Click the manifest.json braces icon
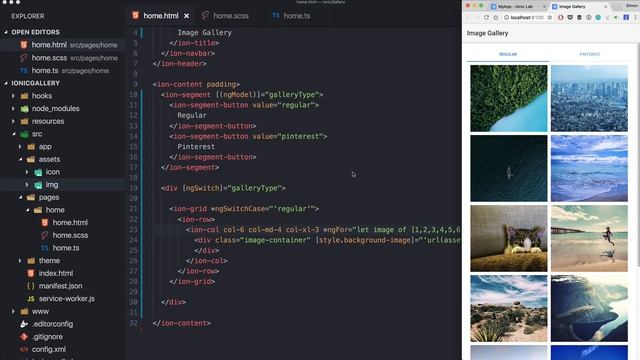Screen dimensions: 640x360 click(31, 286)
